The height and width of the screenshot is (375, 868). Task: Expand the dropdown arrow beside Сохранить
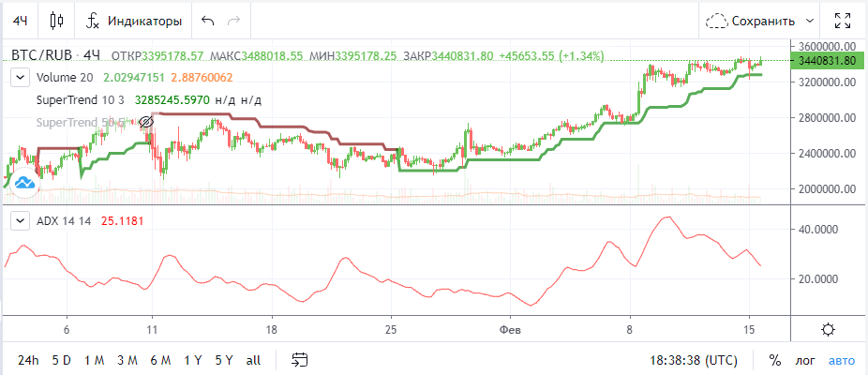point(811,22)
